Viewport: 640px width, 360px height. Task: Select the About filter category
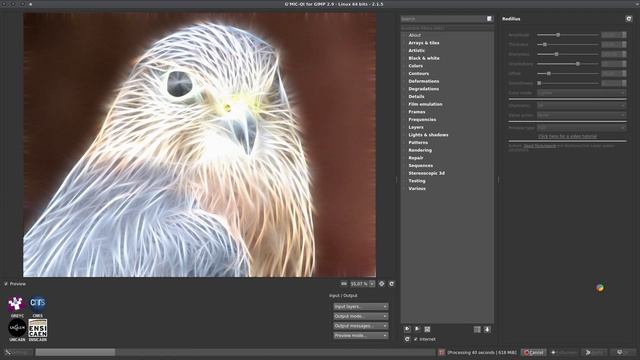coord(414,35)
